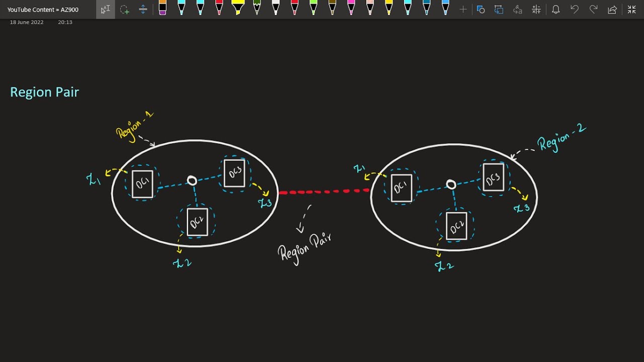Click the page date 18 June 2022

click(27, 22)
